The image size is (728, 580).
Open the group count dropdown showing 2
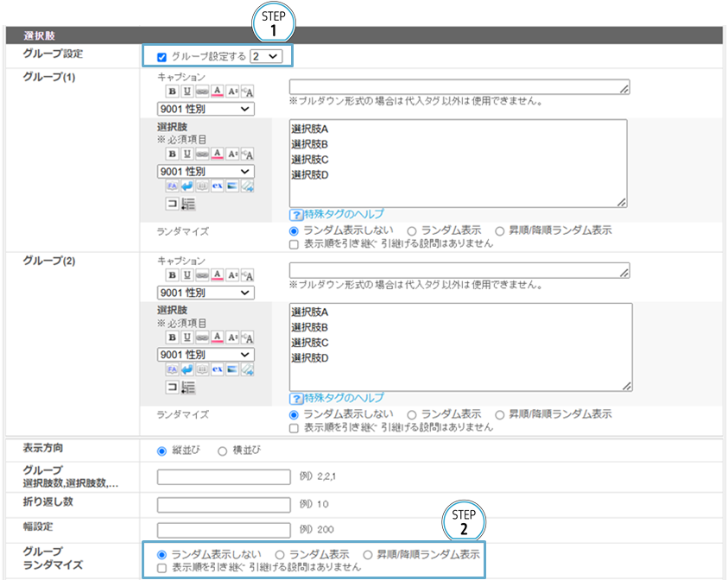(265, 56)
